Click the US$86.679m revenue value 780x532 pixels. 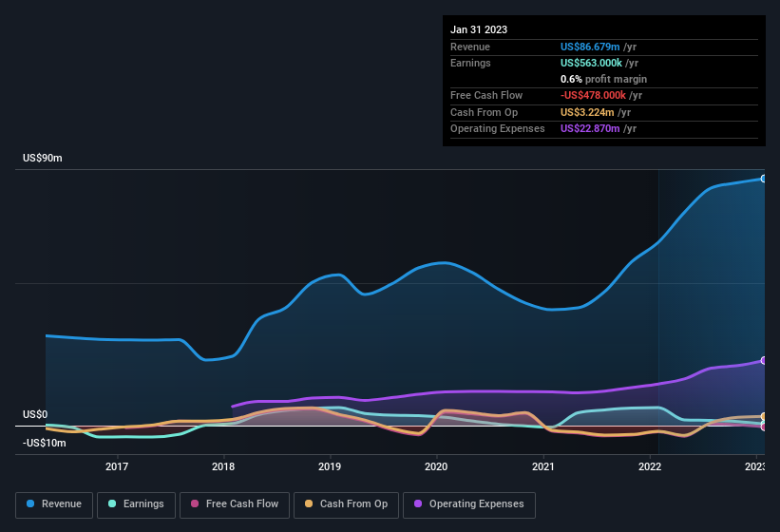coord(590,47)
